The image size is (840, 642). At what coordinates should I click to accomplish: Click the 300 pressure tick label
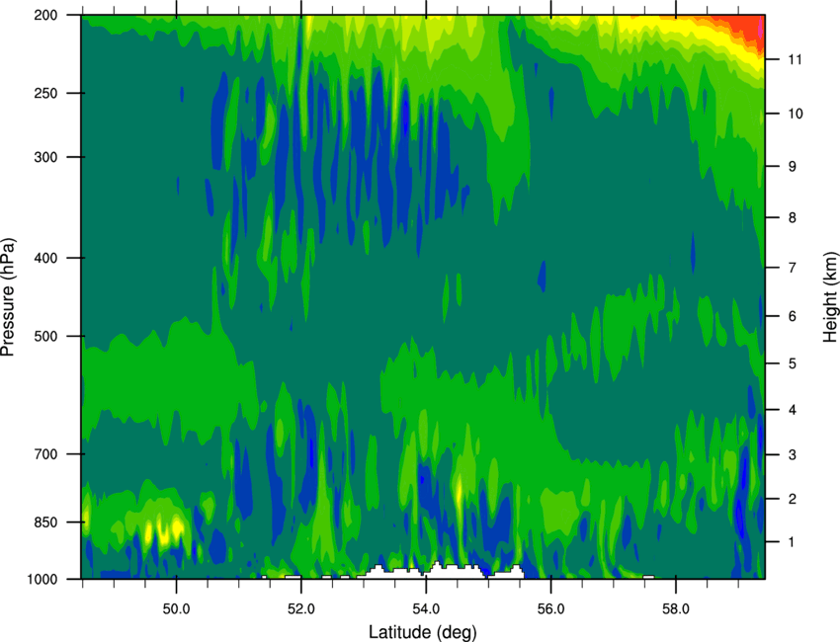point(45,157)
